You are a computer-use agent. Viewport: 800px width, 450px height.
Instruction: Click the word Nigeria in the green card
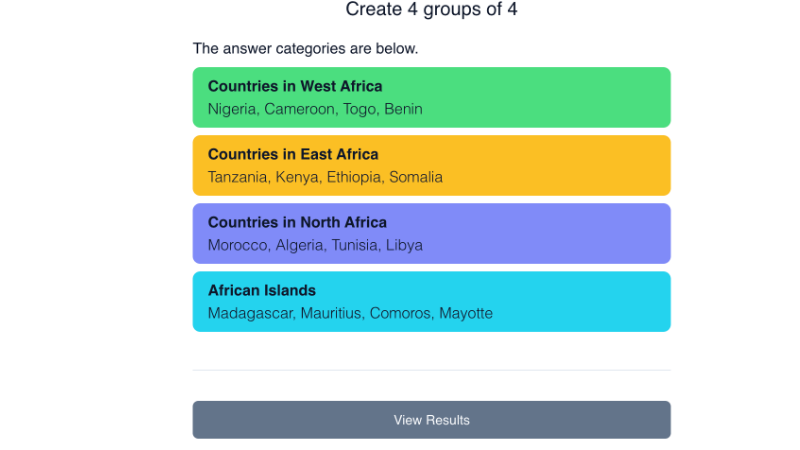point(232,109)
